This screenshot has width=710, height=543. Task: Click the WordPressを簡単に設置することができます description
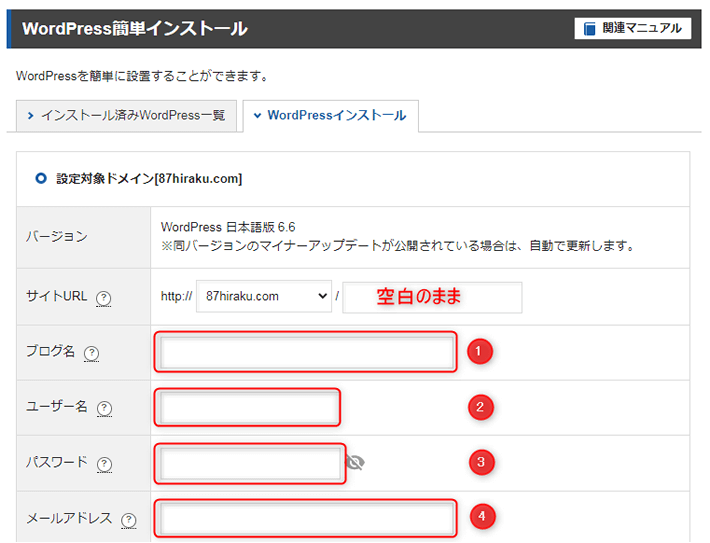(142, 76)
